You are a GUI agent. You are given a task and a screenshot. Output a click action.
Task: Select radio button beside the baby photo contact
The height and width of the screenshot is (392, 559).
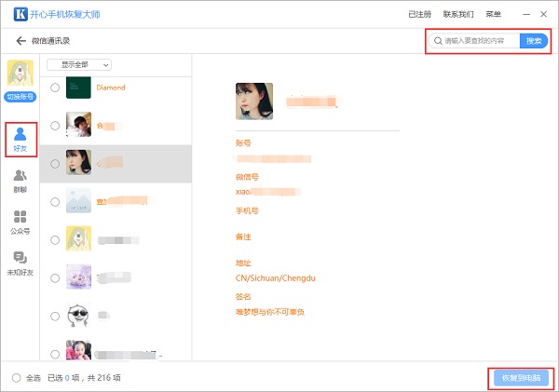click(x=55, y=126)
